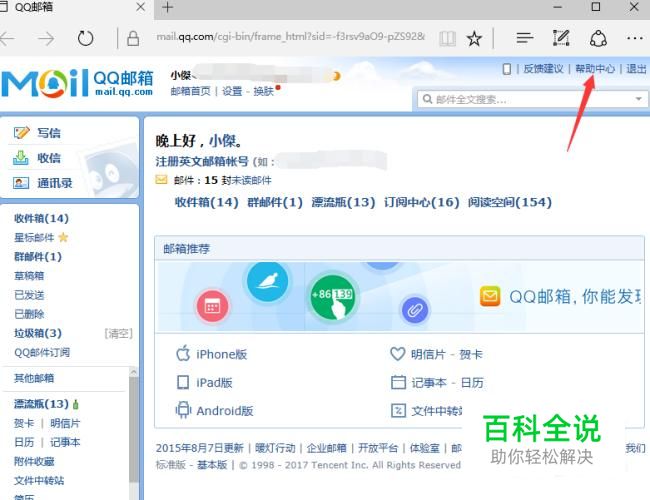This screenshot has height=500, width=650.
Task: Click the browser address bar URL
Action: pos(290,37)
